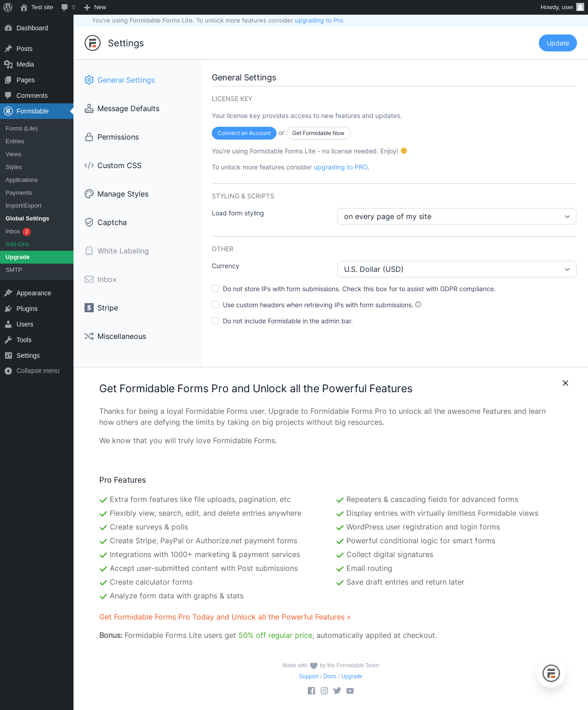Switch to the Captcha settings tab

pos(112,222)
